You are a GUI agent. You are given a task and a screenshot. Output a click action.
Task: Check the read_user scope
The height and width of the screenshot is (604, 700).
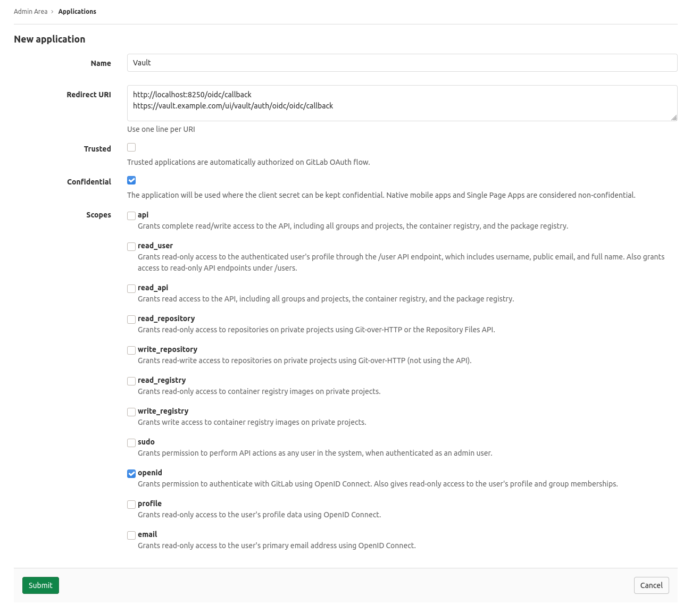pyautogui.click(x=131, y=246)
